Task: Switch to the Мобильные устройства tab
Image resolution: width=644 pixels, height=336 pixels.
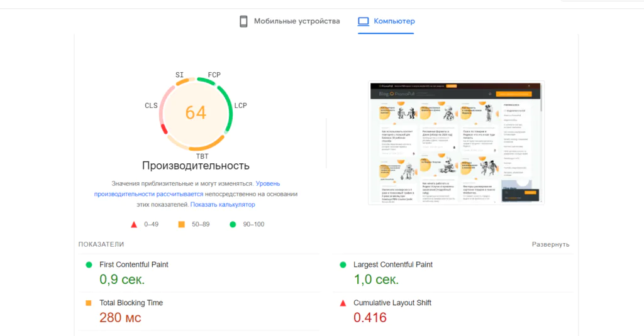Action: tap(289, 21)
